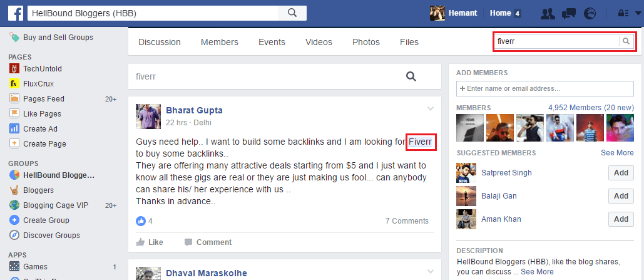The image size is (644, 280).
Task: Expand account menu dropdown arrow
Action: (637, 13)
